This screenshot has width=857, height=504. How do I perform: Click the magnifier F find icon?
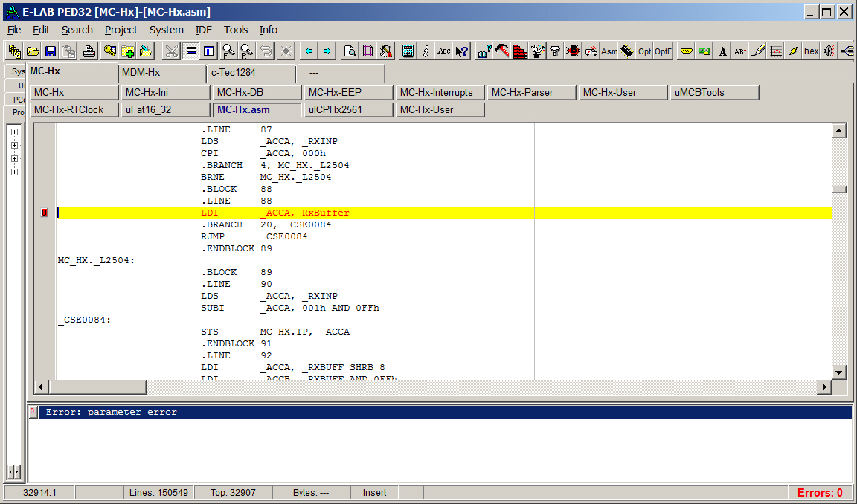tap(228, 51)
